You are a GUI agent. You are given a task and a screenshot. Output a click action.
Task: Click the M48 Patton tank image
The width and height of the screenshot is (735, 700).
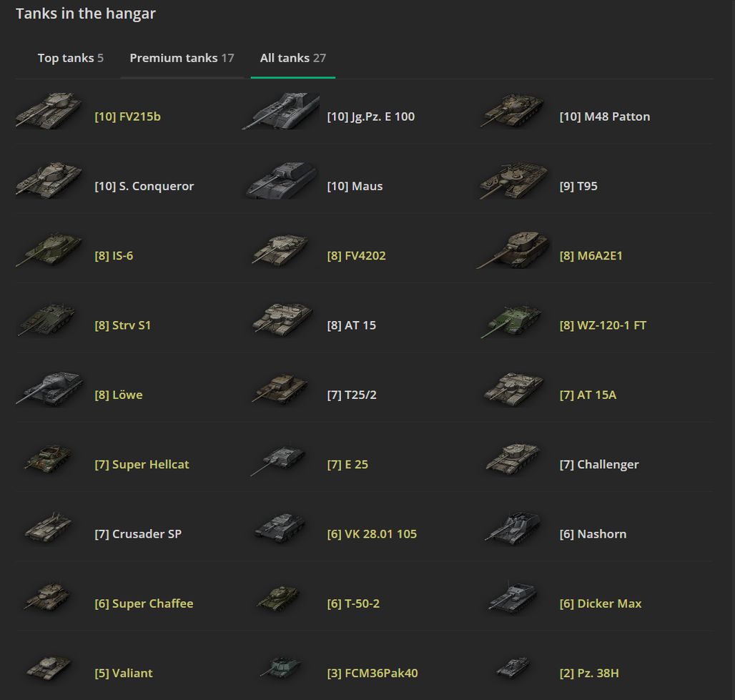[513, 111]
